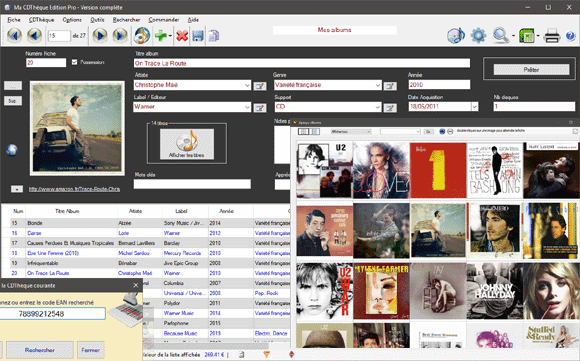
Task: Delete record with the red X icon
Action: tap(182, 36)
